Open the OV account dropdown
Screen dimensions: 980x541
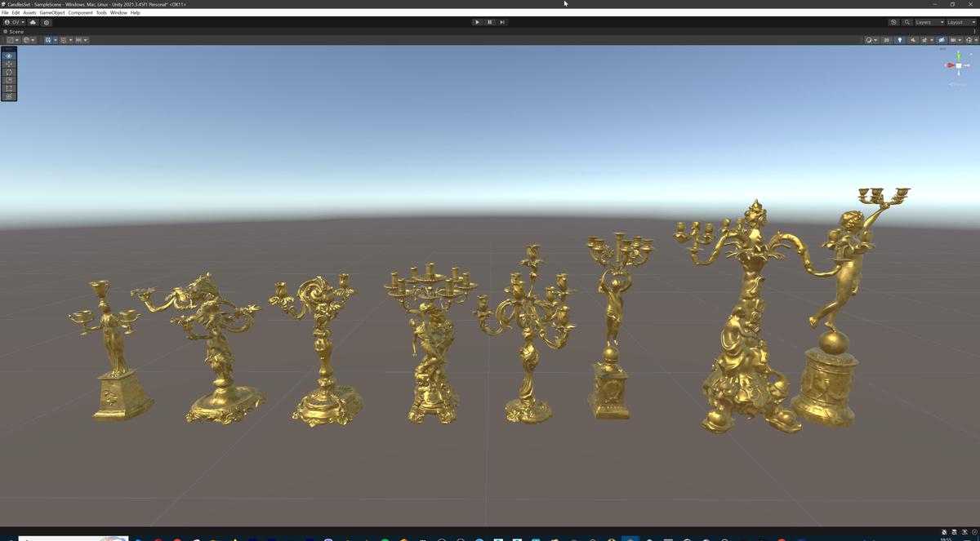click(x=14, y=22)
